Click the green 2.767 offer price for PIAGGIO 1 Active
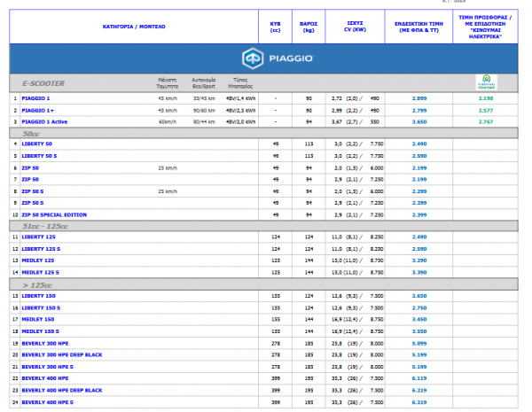This screenshot has height=412, width=532. coord(486,121)
